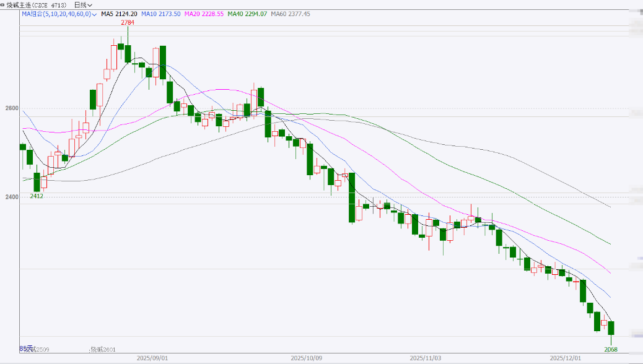Open the 日线 period dropdown
Image resolution: width=643 pixels, height=364 pixels.
(84, 4)
